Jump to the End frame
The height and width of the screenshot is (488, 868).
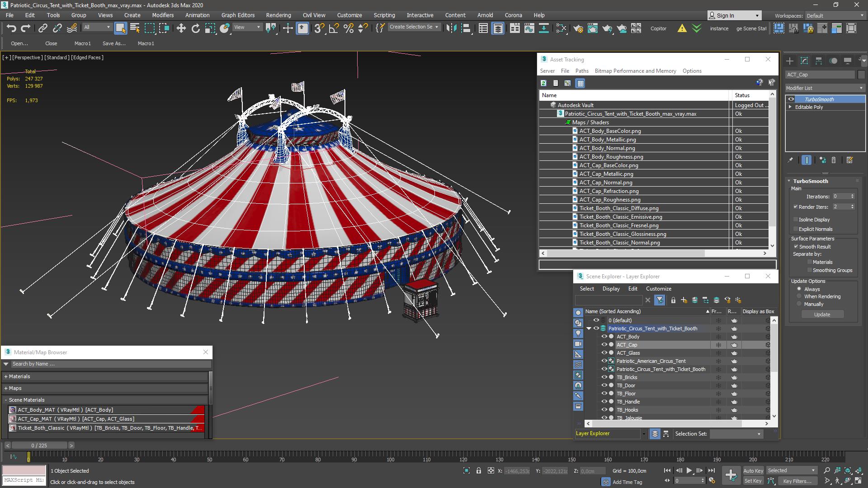point(711,471)
